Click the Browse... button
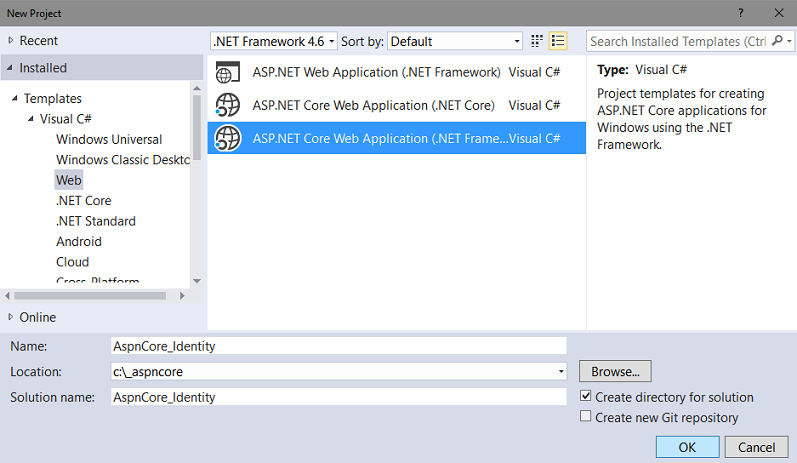 [615, 372]
